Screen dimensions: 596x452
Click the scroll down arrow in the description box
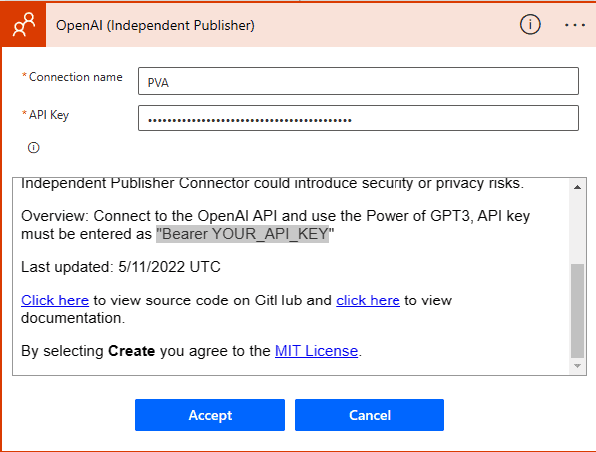(x=577, y=366)
